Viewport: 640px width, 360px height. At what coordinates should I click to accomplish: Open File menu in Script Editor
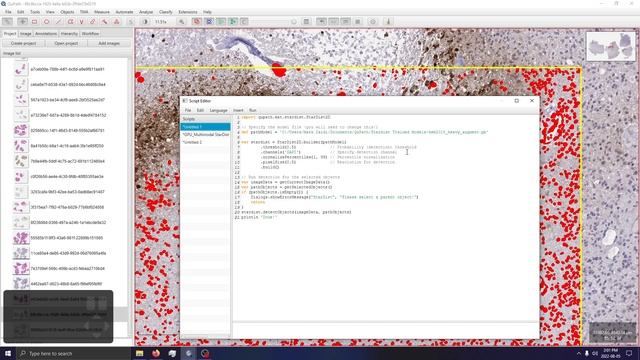[188, 110]
